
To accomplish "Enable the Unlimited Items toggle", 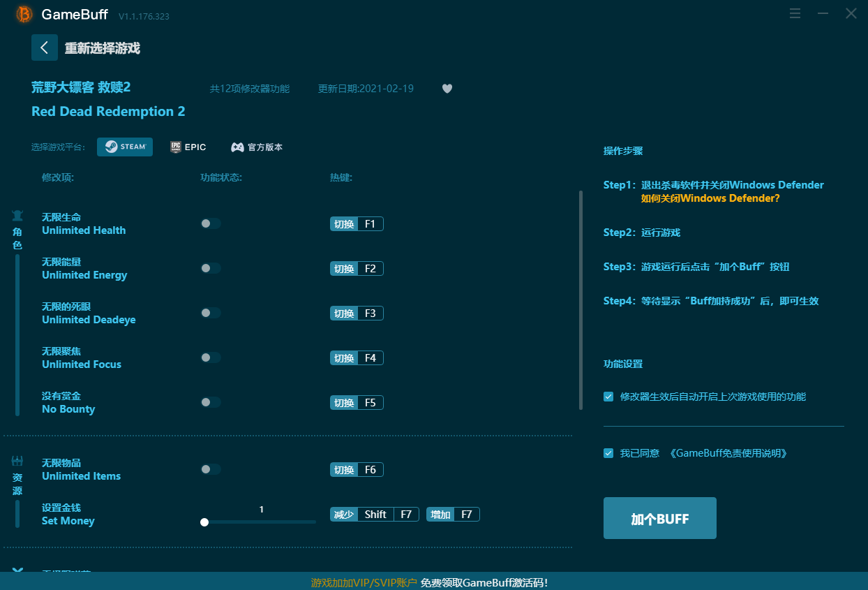I will click(211, 469).
